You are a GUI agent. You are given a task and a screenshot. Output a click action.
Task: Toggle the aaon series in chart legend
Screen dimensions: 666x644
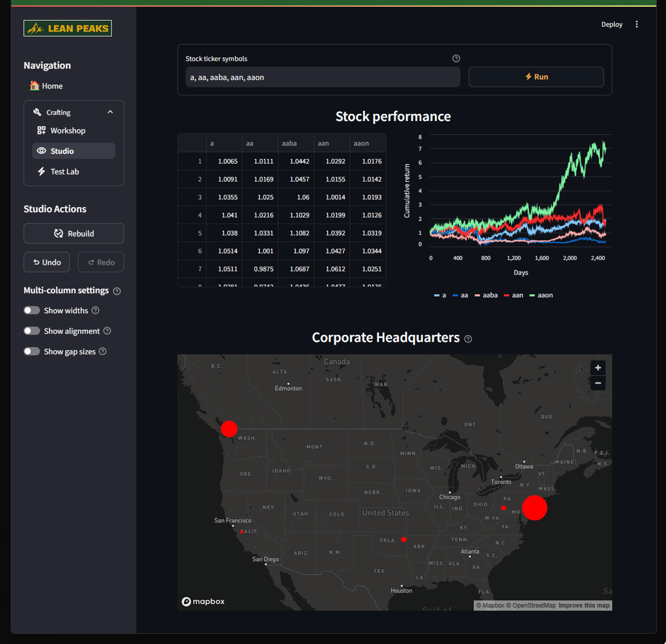[541, 295]
